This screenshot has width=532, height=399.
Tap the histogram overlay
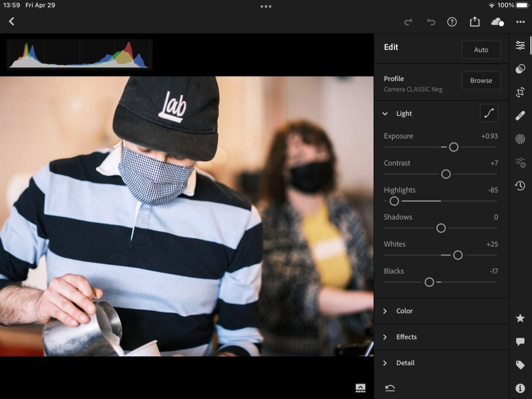point(79,54)
